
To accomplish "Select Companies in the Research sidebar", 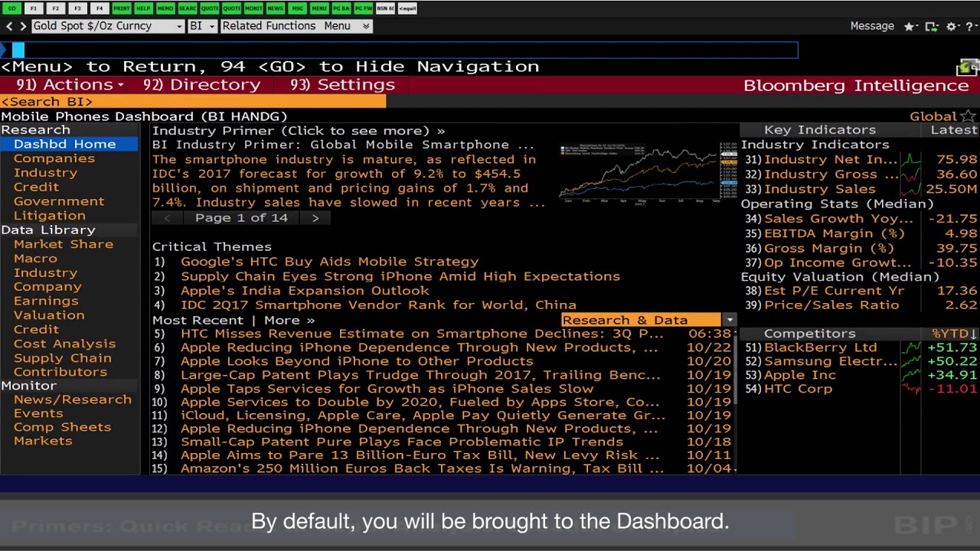I will pyautogui.click(x=54, y=158).
